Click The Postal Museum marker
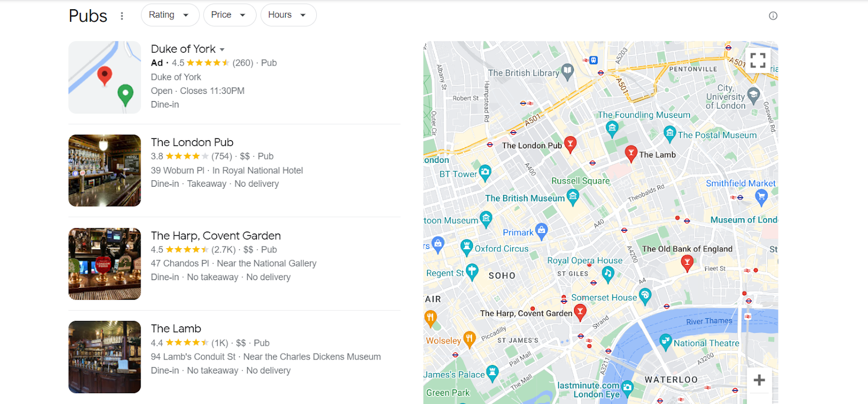 [x=669, y=134]
